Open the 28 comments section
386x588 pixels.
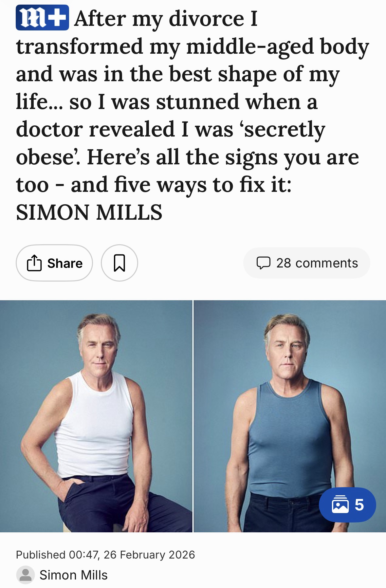(x=306, y=263)
